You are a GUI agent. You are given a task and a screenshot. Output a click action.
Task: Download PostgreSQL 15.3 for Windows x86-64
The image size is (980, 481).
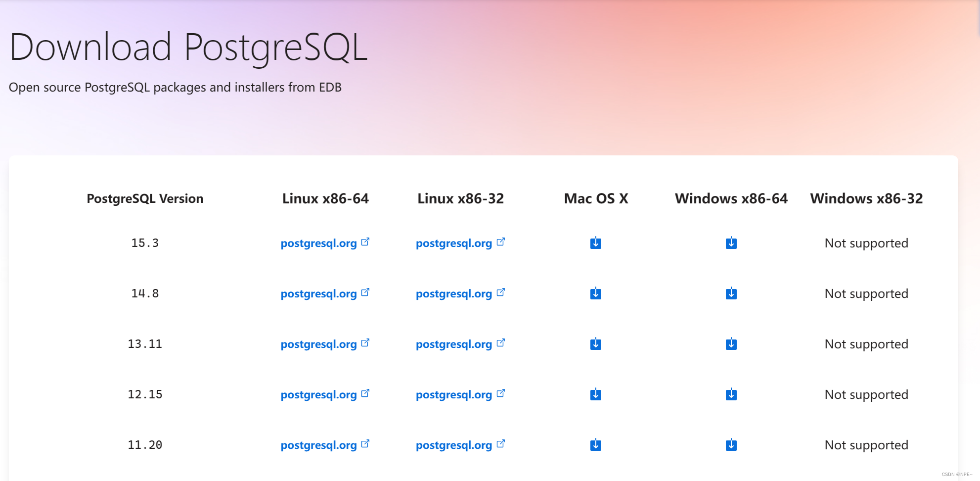point(731,243)
